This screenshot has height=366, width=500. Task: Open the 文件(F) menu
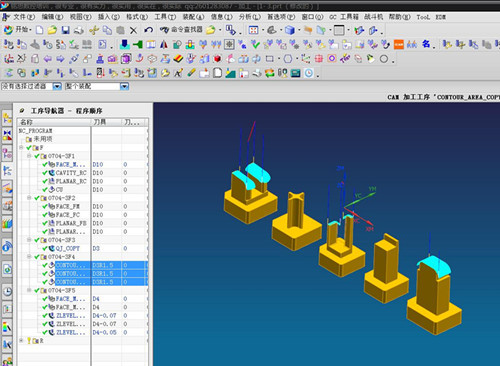[23, 17]
